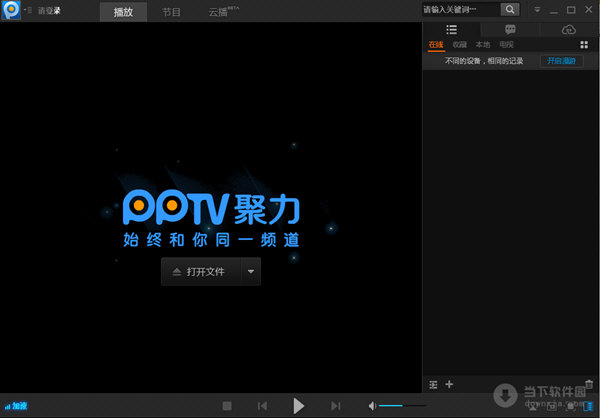Viewport: 600px width, 418px height.
Task: Select the 在线 sub-tab
Action: (x=436, y=45)
